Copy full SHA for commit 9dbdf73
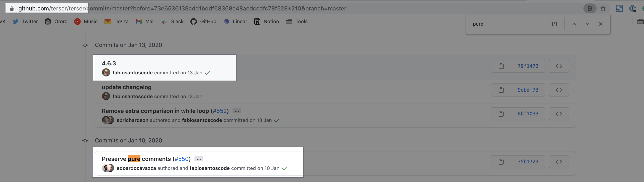This screenshot has width=644, height=182. click(x=501, y=90)
